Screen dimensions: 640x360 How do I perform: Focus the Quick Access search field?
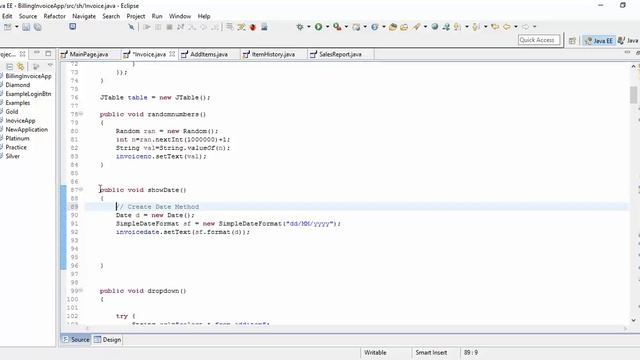[539, 40]
